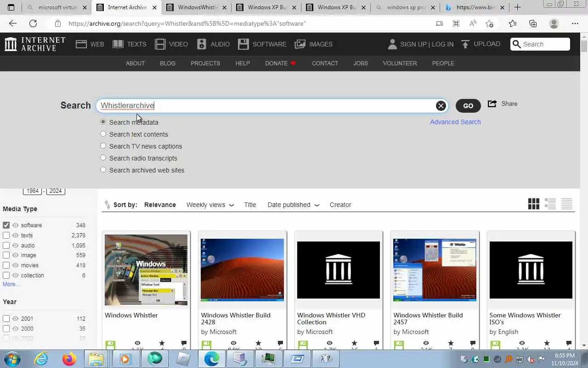588x368 pixels.
Task: Open Collections icon in Edge toolbar
Action: click(x=533, y=23)
